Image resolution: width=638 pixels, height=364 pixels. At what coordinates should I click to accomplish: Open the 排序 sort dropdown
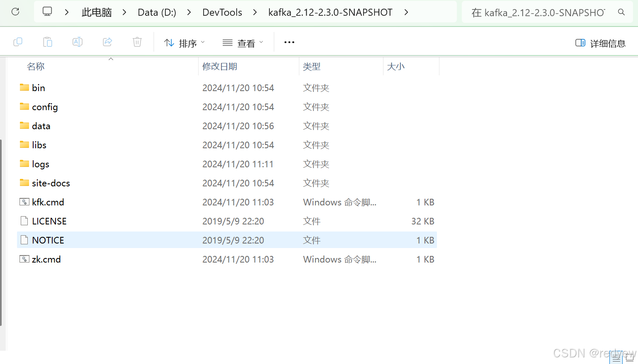point(184,42)
